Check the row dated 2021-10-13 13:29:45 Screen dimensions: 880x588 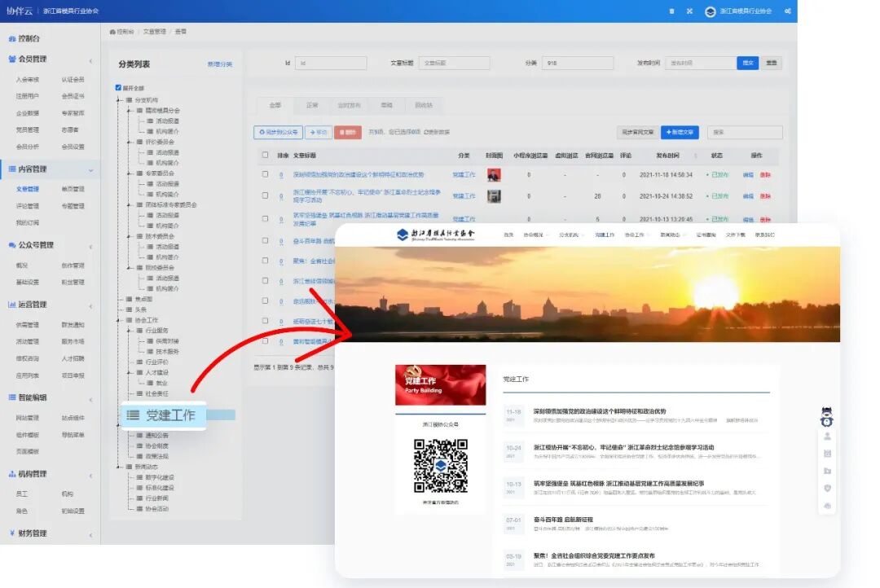point(265,219)
